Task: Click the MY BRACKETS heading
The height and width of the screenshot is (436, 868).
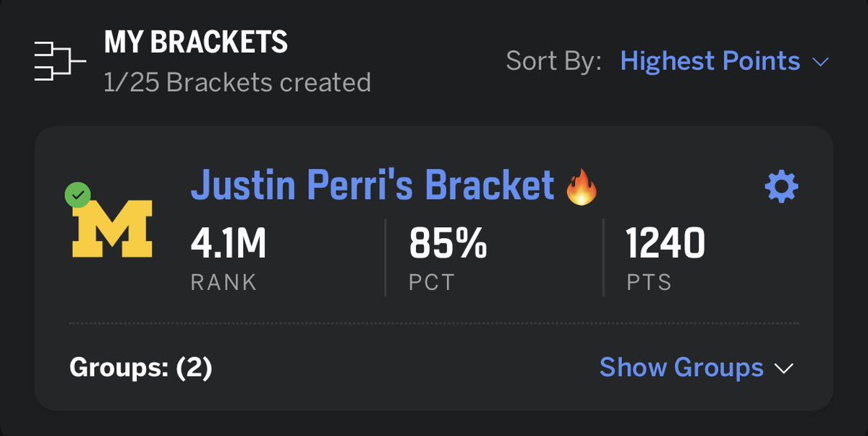Action: tap(196, 43)
